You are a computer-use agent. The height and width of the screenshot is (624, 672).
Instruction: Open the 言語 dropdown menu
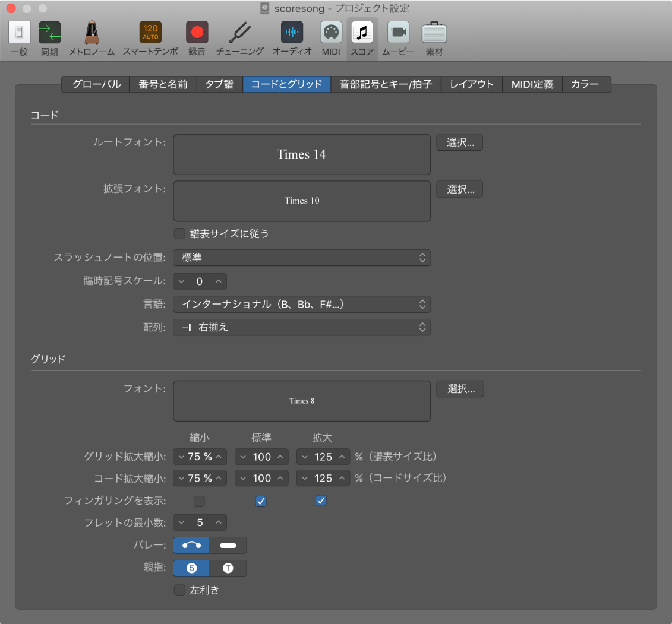point(302,304)
